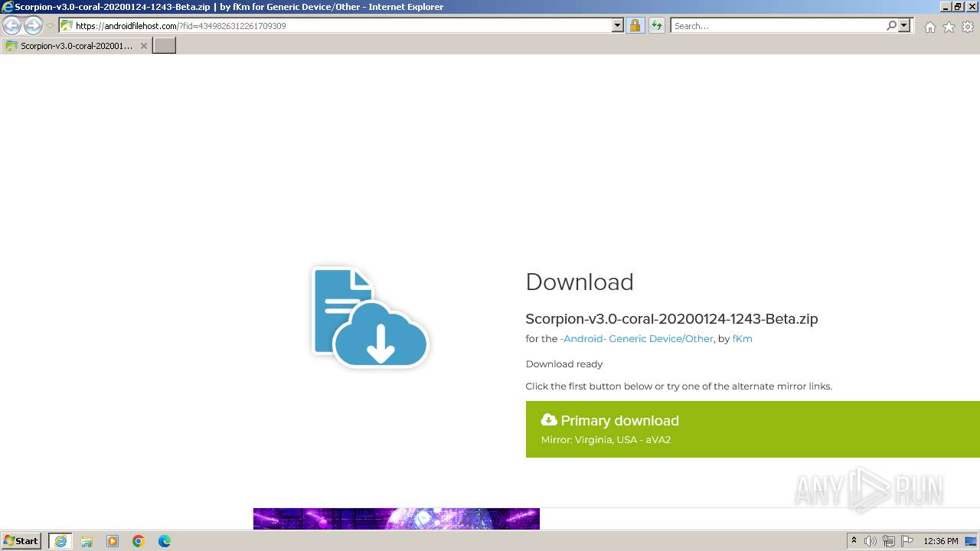Click the Mirror: Virginia, USA - aVA2 text
This screenshot has height=551, width=980.
(x=606, y=440)
